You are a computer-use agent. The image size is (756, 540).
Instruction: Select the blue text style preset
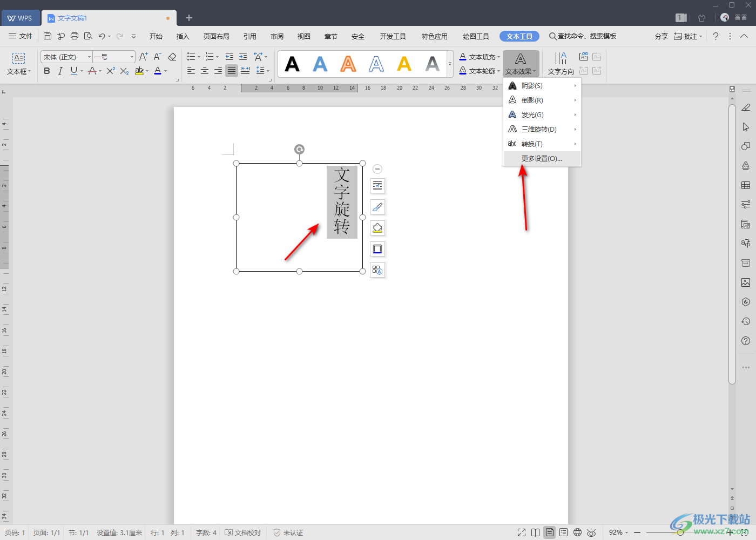320,64
